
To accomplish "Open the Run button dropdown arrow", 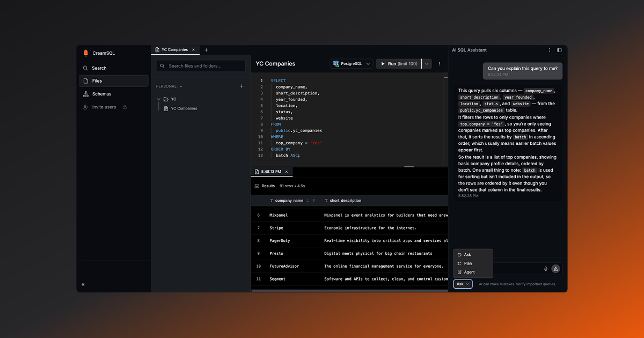I will 426,63.
